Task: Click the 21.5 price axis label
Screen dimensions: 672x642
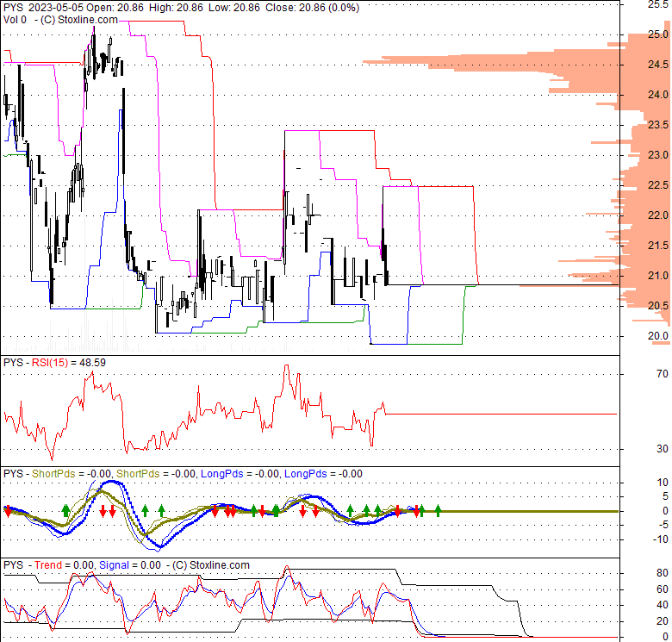Action: [658, 245]
